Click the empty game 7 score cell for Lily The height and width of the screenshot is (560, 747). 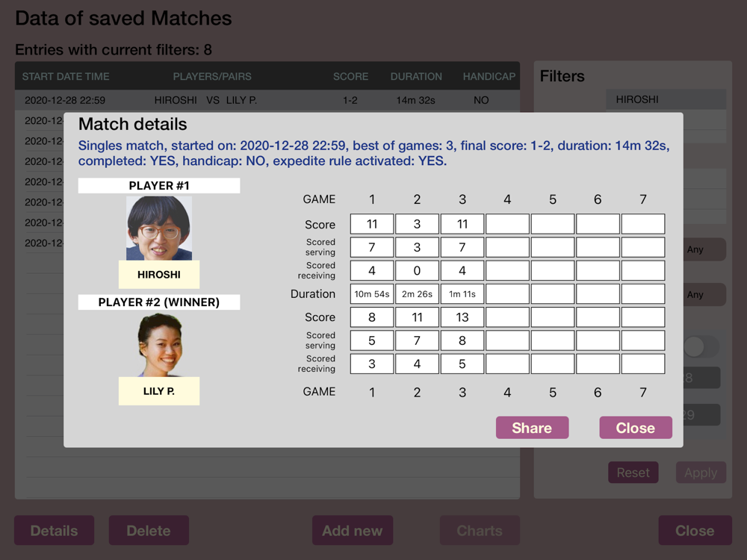coord(643,317)
